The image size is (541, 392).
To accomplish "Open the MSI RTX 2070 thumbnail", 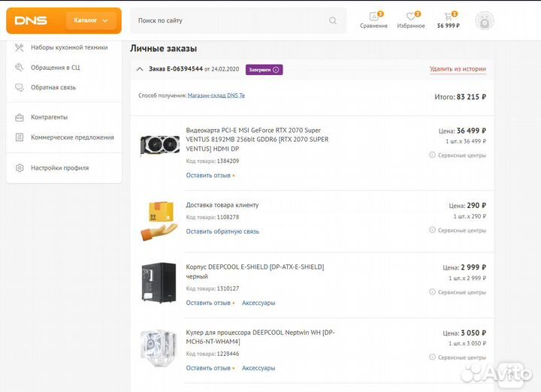I will pos(159,145).
